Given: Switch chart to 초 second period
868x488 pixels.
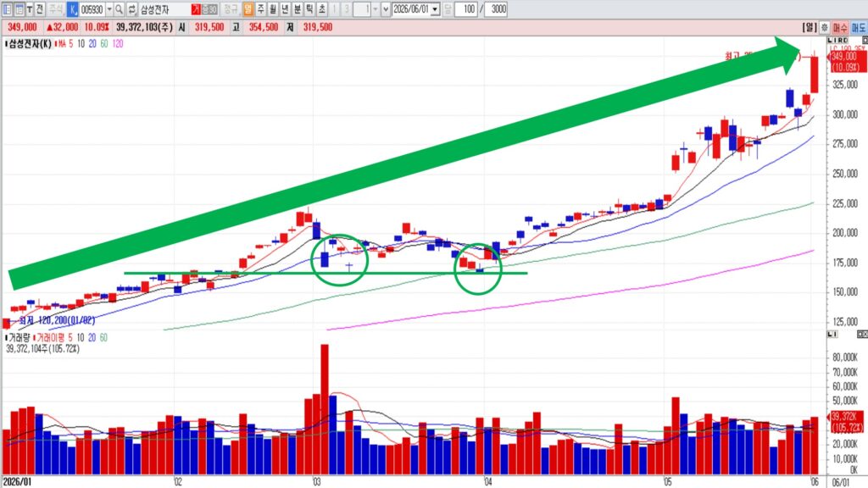Looking at the screenshot, I should (x=321, y=9).
